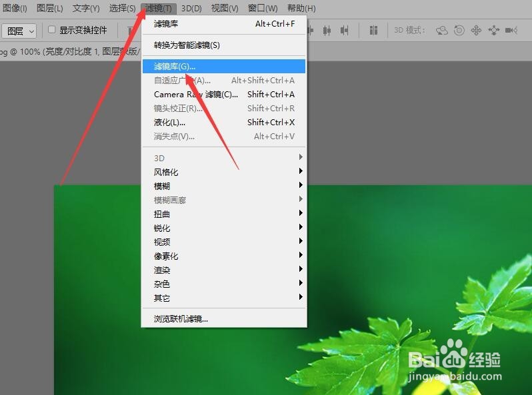The height and width of the screenshot is (395, 532).
Task: Open the highlighted 滤镜库(G)... item
Action: click(x=224, y=66)
